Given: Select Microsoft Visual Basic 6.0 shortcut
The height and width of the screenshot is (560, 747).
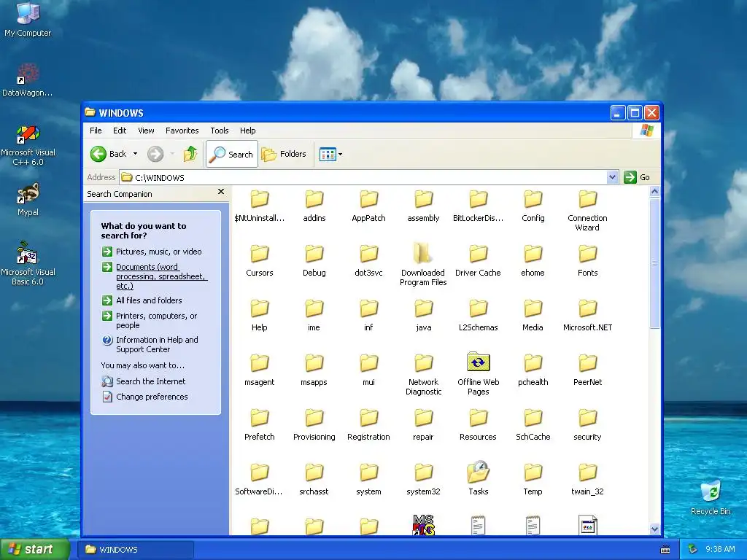Looking at the screenshot, I should coord(28,264).
